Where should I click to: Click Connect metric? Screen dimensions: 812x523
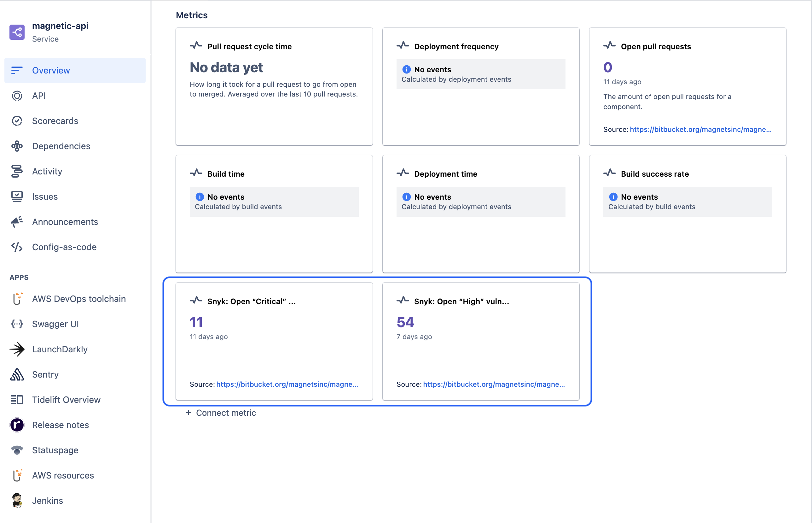pos(221,413)
